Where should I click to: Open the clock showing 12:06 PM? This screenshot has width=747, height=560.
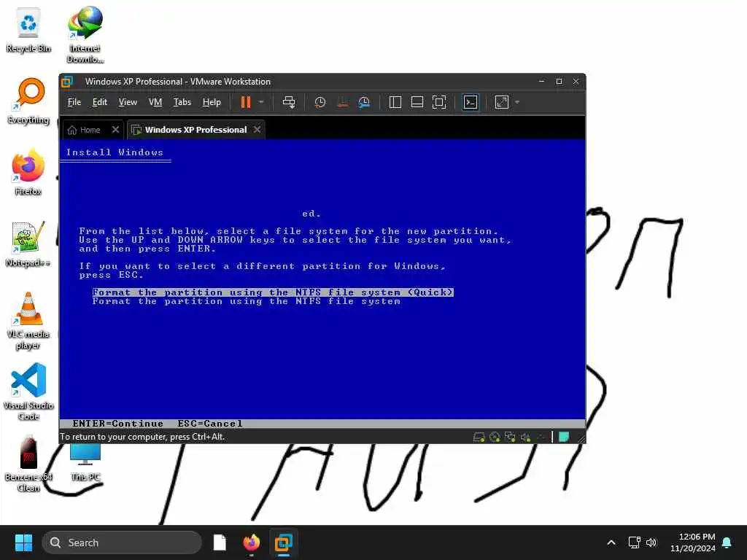pyautogui.click(x=693, y=542)
